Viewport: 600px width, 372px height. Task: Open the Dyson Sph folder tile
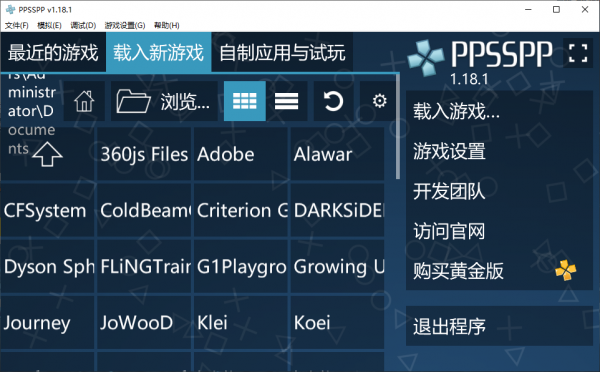click(x=47, y=266)
